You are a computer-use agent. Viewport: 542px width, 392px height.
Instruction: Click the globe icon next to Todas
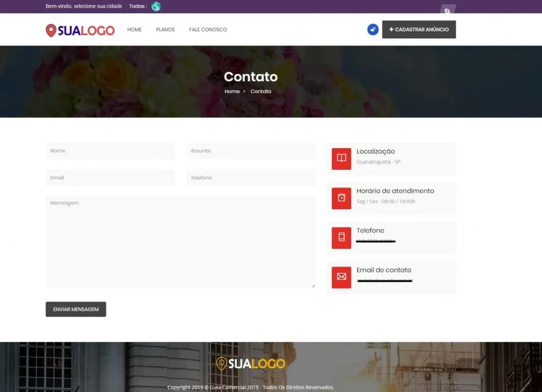156,6
